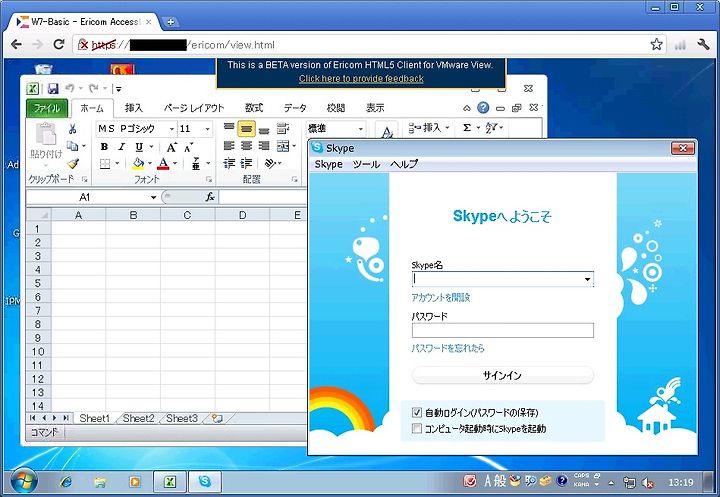The image size is (720, 497).
Task: Open the Customize Quick Access Toolbar dropdown
Action: coord(118,89)
